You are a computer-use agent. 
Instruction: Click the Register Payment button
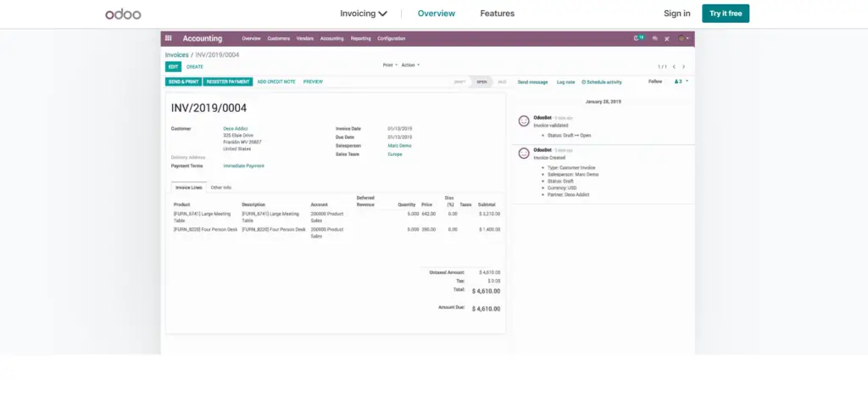[x=228, y=81]
